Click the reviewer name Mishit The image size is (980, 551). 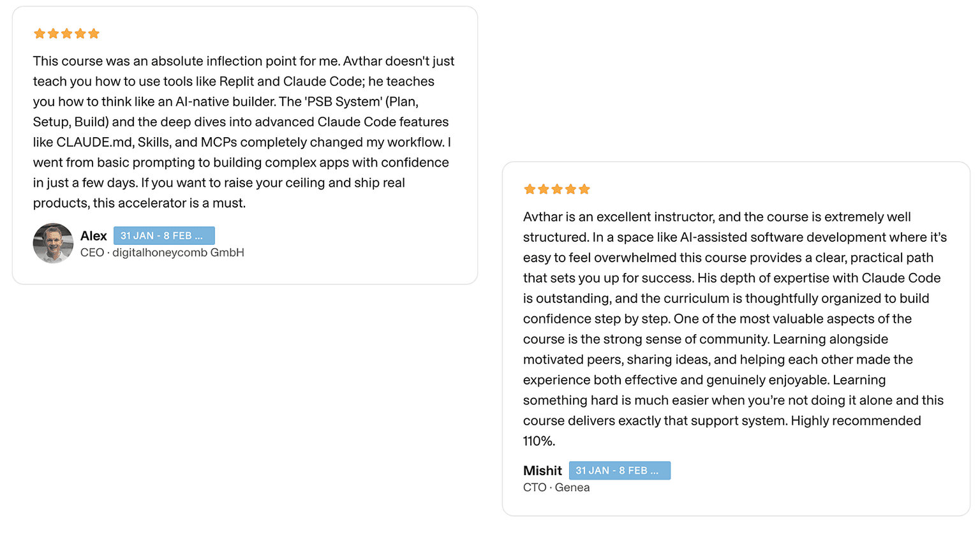coord(542,471)
